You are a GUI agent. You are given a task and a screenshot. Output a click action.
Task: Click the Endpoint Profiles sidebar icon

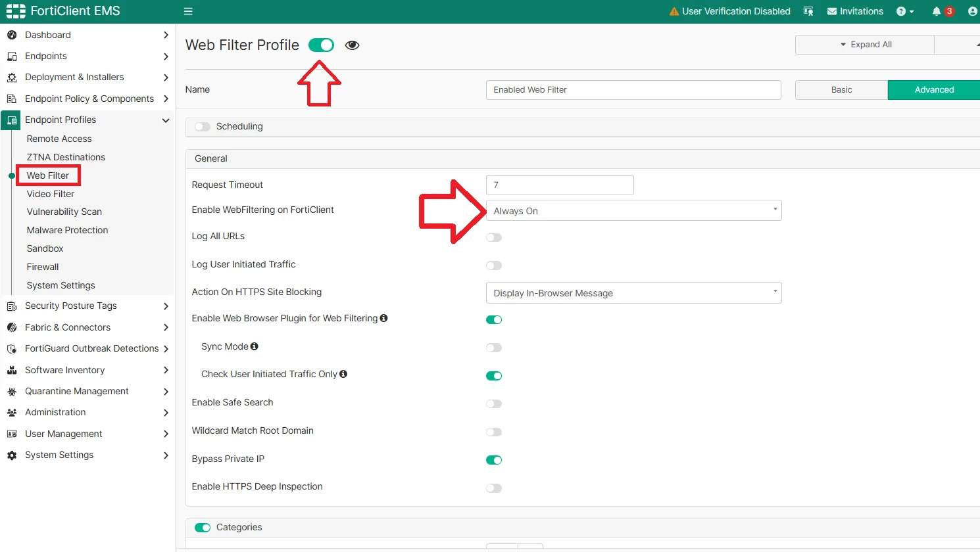12,120
